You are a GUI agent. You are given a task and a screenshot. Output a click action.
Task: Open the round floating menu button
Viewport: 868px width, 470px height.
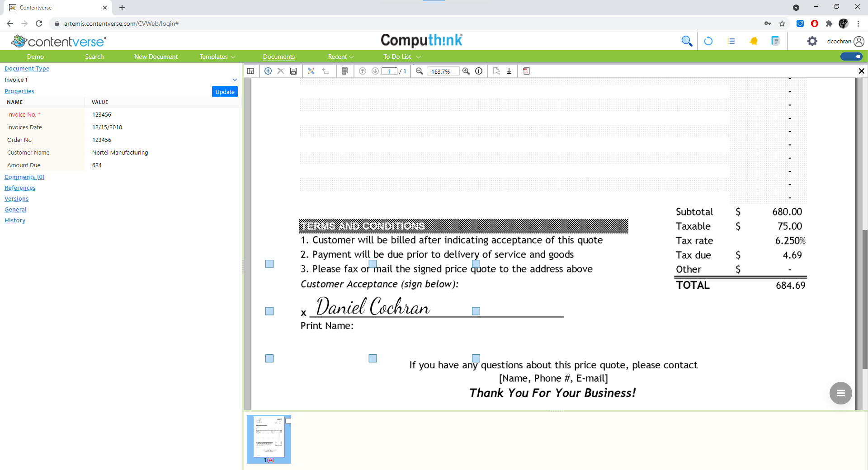841,393
